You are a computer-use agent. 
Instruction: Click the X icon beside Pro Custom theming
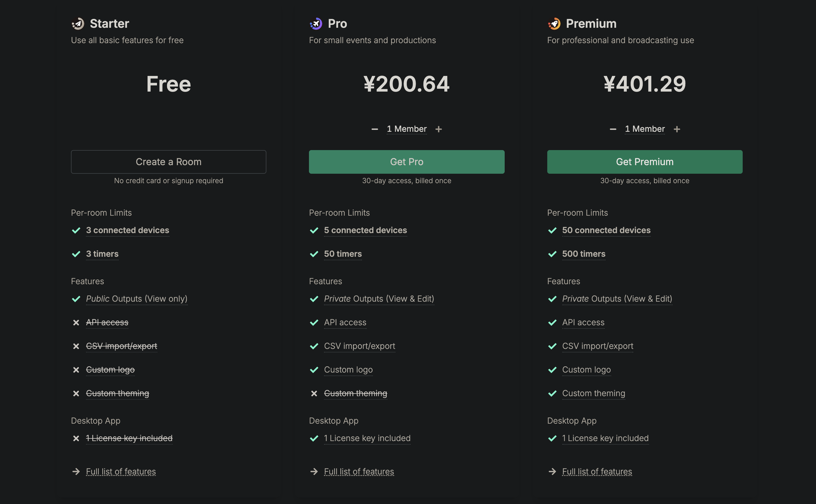314,394
